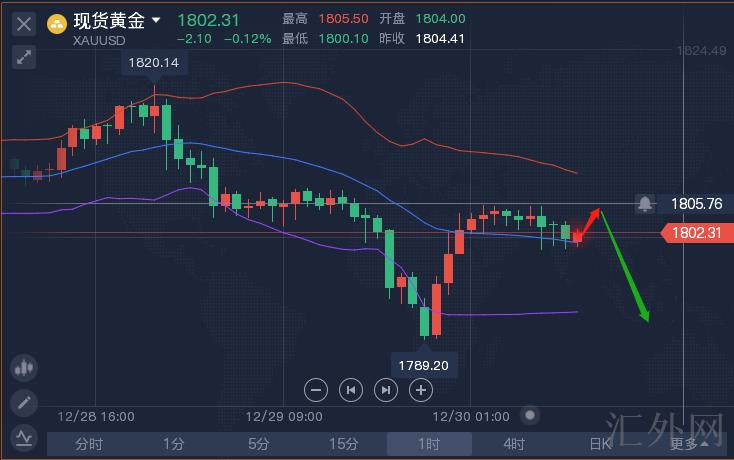Open the candlestick chart type icon
734x460 pixels.
click(x=23, y=368)
